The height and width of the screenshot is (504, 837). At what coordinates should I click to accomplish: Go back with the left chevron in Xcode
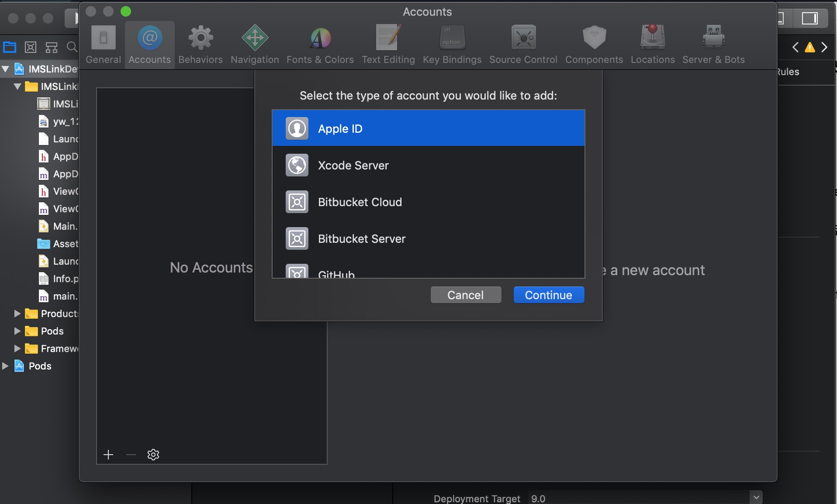point(795,47)
